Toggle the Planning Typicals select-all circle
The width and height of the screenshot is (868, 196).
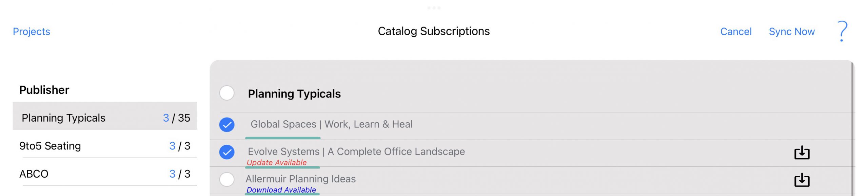coord(227,93)
